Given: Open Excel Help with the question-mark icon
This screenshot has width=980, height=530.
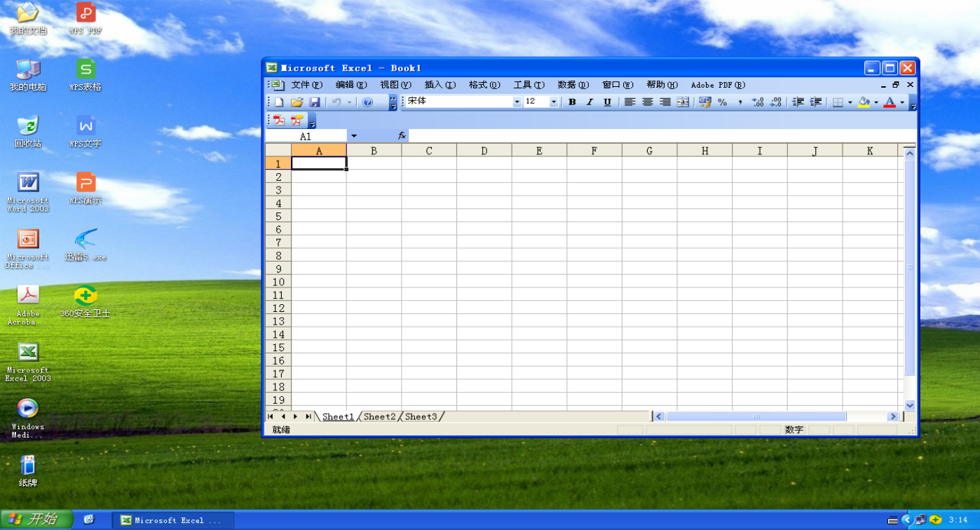Looking at the screenshot, I should 368,102.
